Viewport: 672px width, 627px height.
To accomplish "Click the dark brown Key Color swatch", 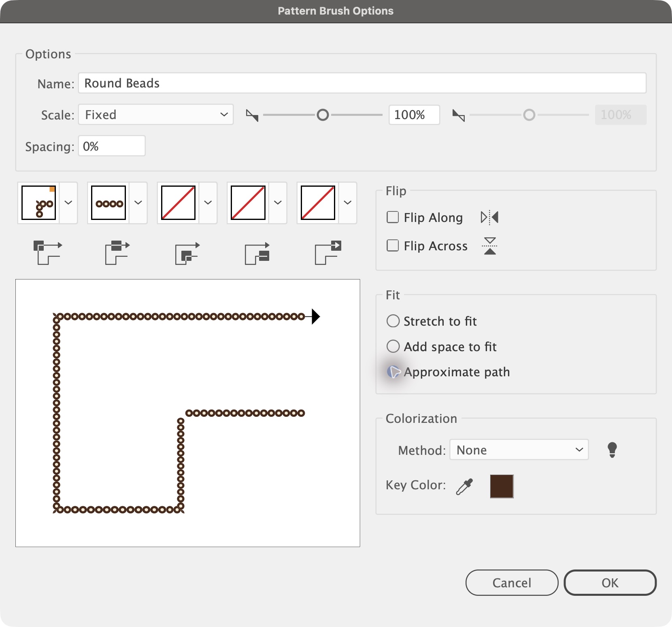I will coord(502,486).
